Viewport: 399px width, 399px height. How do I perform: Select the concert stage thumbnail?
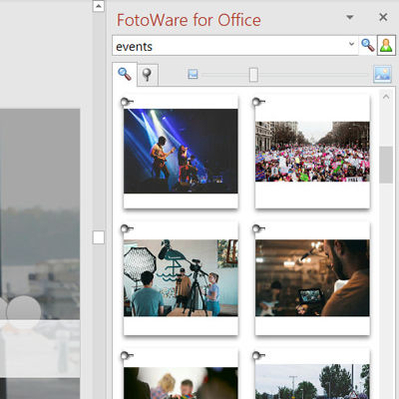pos(181,151)
